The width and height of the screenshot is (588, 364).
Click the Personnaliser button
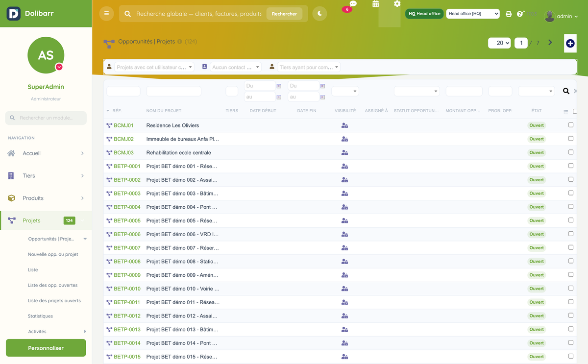(x=46, y=348)
